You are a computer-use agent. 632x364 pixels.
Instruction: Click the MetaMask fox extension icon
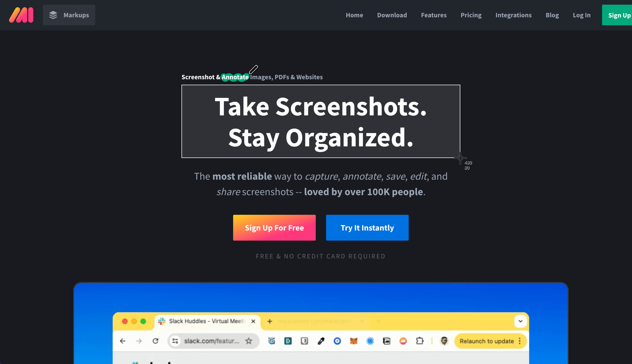354,341
